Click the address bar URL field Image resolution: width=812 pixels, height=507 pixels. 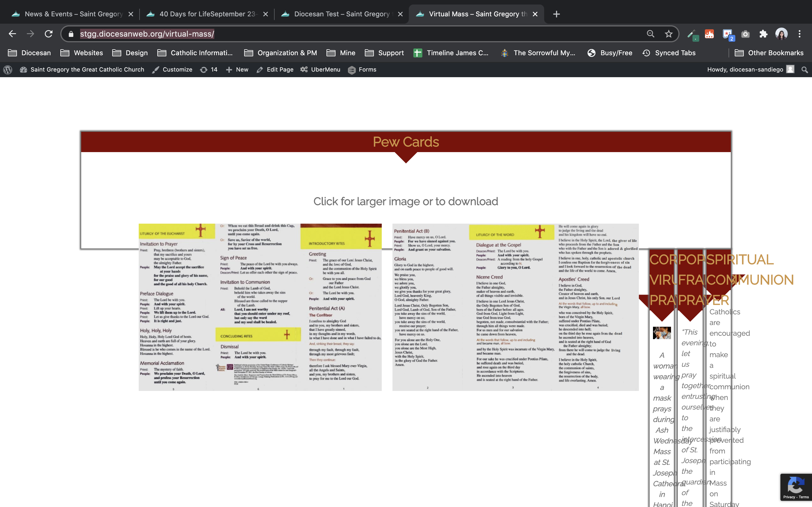(336, 34)
